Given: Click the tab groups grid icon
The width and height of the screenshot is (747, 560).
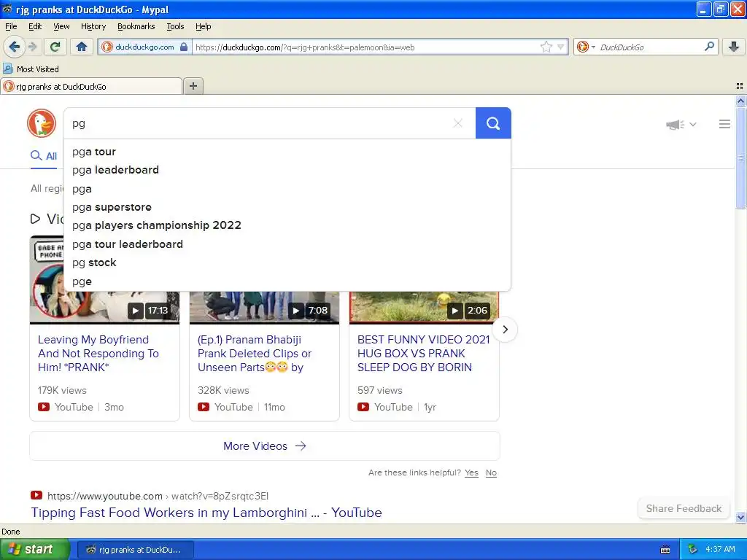Looking at the screenshot, I should (740, 86).
